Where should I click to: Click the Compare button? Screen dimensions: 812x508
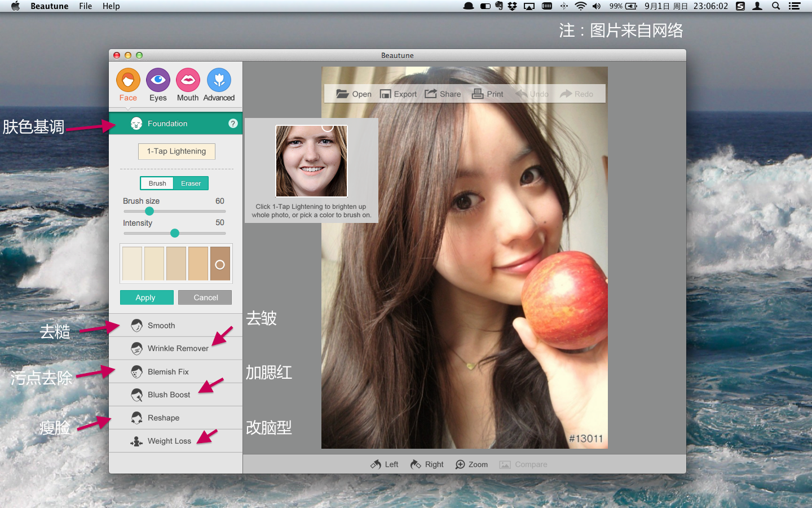pos(523,465)
